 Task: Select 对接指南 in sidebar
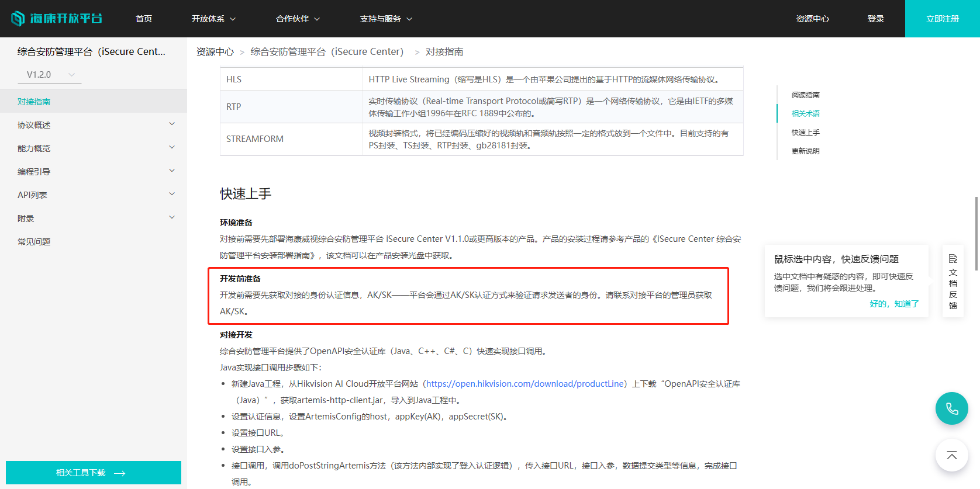click(94, 101)
